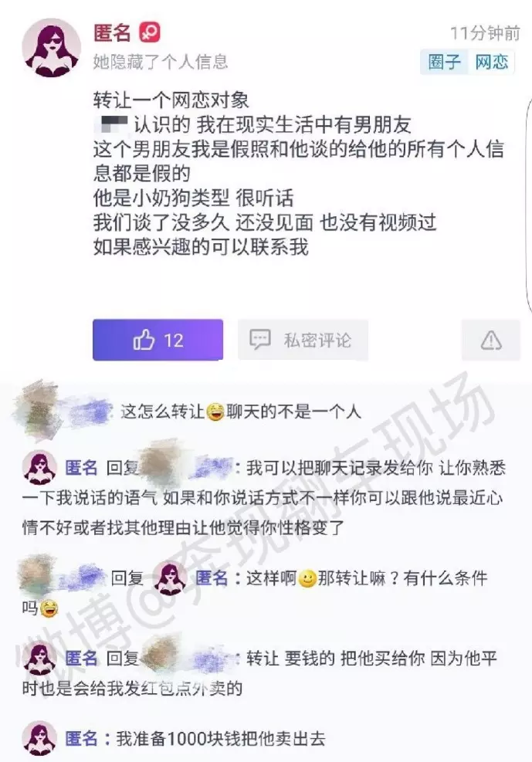
Task: Tap 匿名 name in 转让要钱的 reply
Action: [82, 659]
